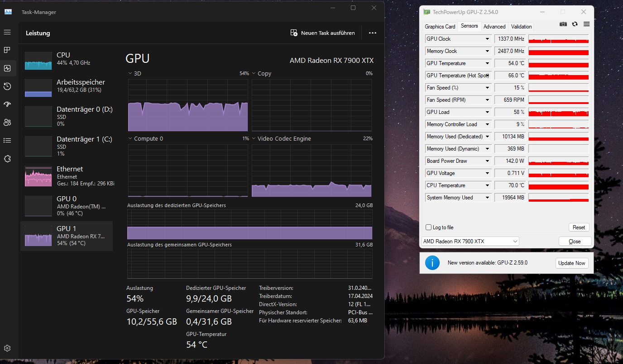Open the Processes page in Task Manager sidebar

pos(7,50)
